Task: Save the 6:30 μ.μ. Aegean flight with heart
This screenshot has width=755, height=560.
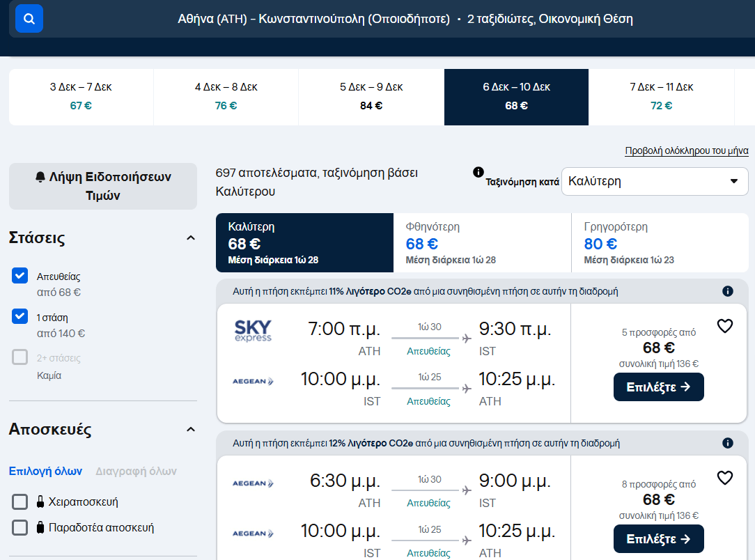Action: (724, 478)
